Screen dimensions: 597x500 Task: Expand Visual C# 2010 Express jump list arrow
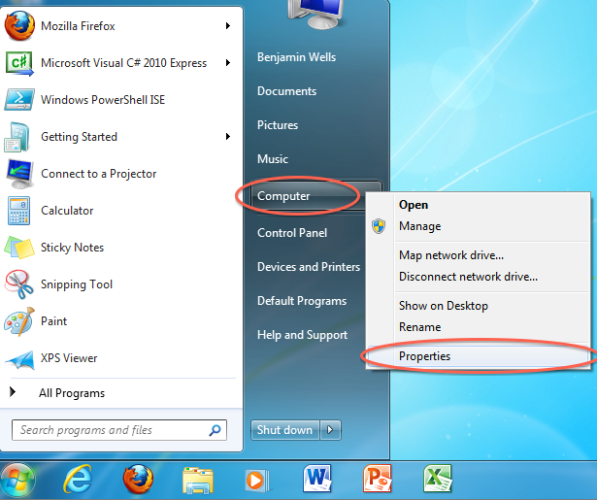pos(228,63)
